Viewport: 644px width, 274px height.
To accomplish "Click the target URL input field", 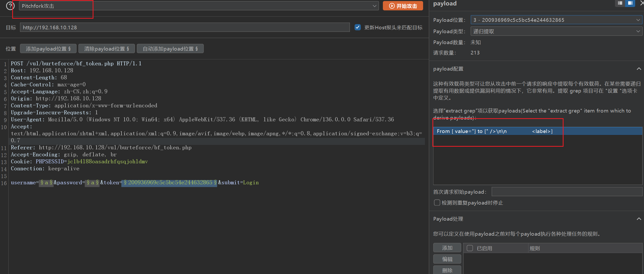I will tap(185, 27).
